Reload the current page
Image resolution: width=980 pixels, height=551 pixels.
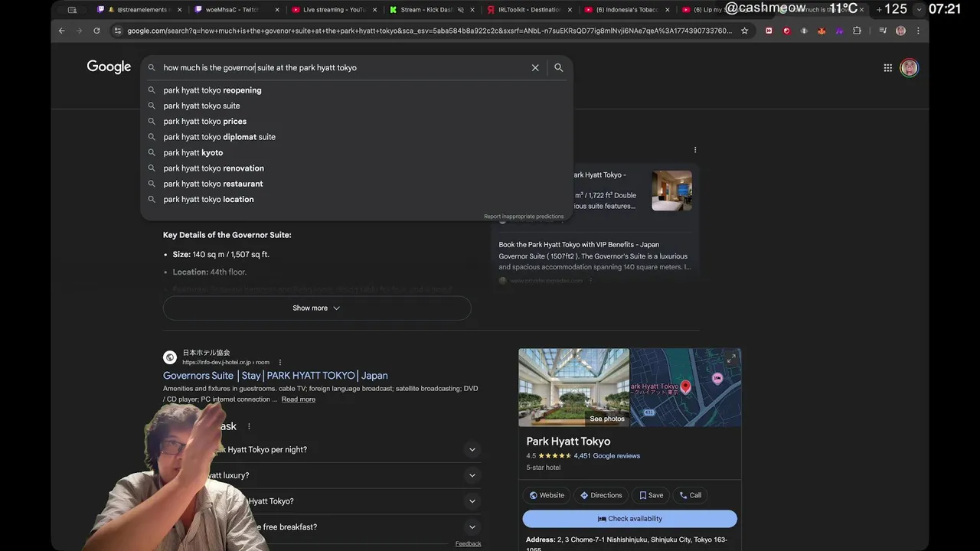point(96,31)
